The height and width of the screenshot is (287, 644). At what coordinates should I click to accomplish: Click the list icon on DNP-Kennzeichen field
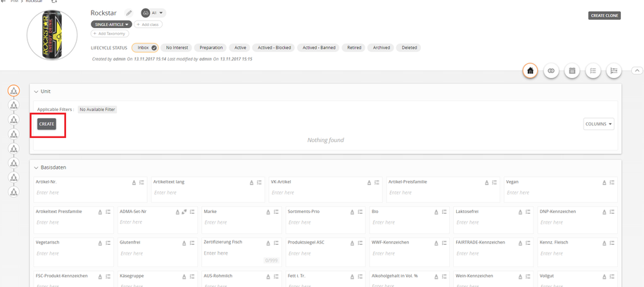pos(612,212)
